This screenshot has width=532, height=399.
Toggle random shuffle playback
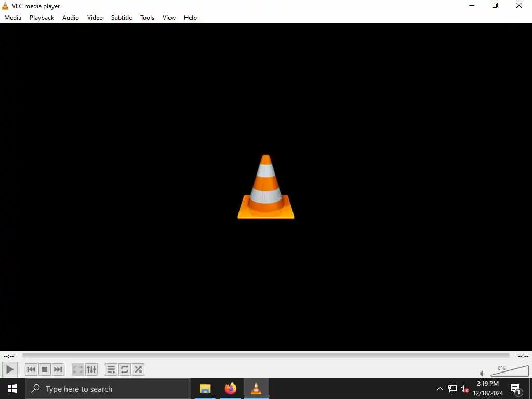138,369
